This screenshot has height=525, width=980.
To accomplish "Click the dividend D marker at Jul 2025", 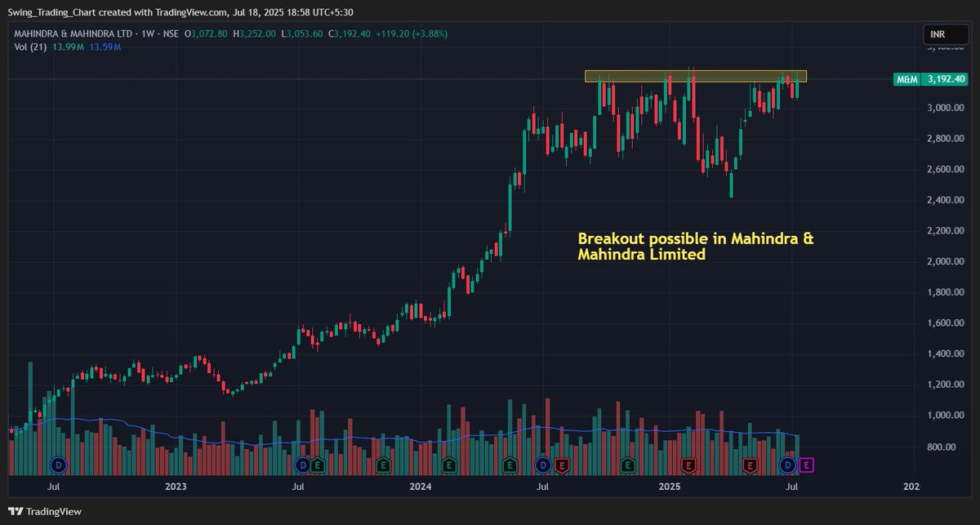I will 788,465.
